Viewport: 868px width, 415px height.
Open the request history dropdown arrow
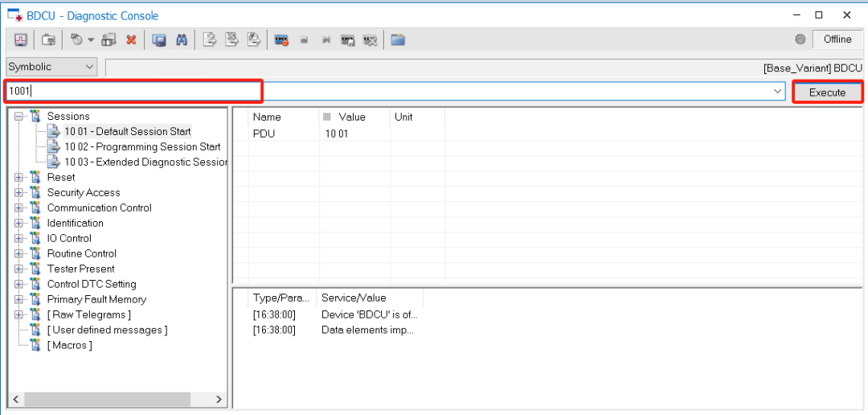[x=778, y=92]
